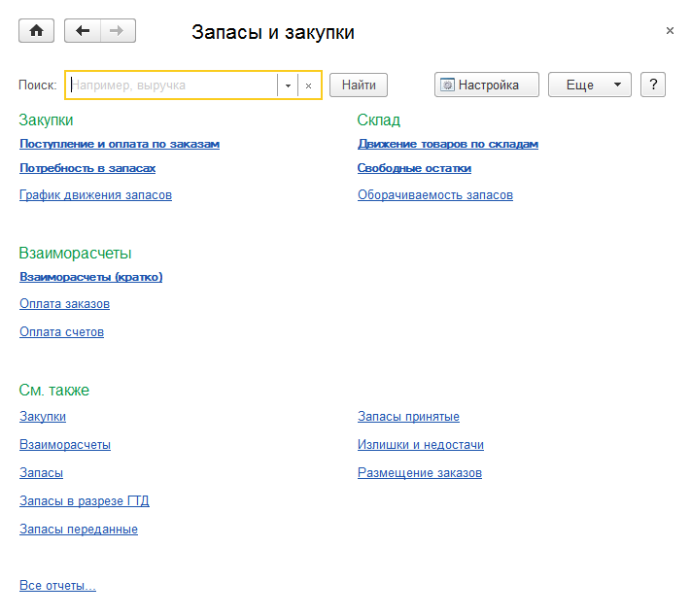
Task: Show all reports via Все отчеты link
Action: [57, 586]
